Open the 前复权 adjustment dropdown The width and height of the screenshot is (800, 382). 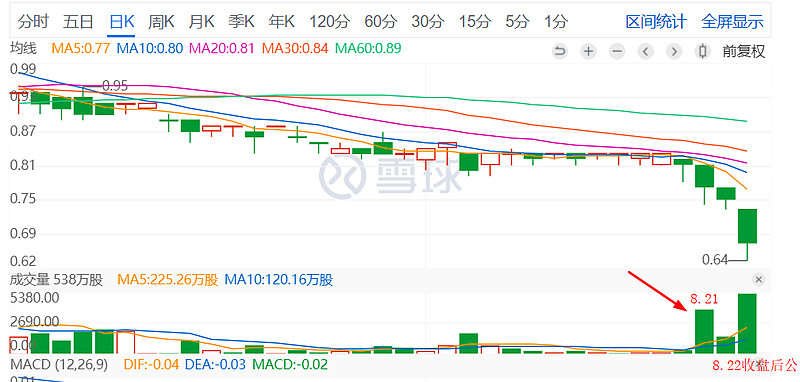pos(744,51)
